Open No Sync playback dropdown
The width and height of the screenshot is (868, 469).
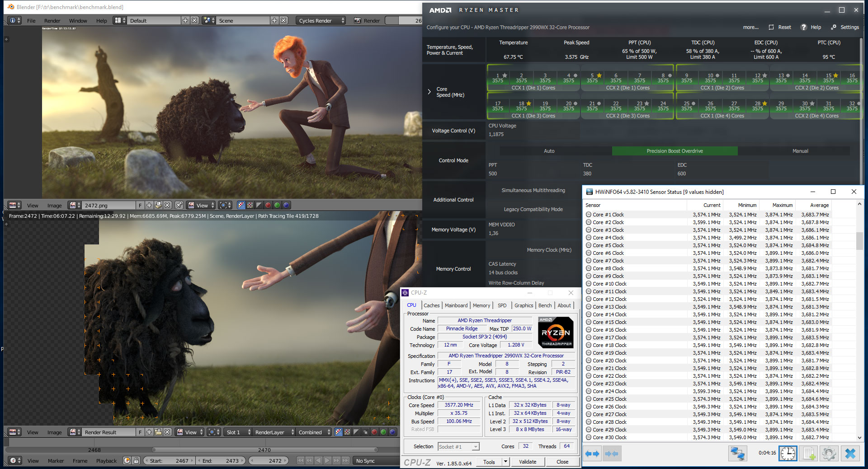click(x=376, y=460)
